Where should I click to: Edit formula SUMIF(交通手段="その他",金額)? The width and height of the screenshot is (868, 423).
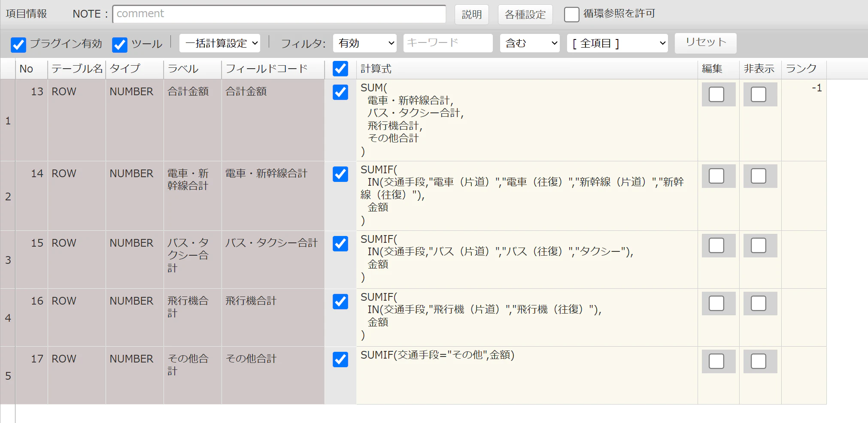[527, 375]
